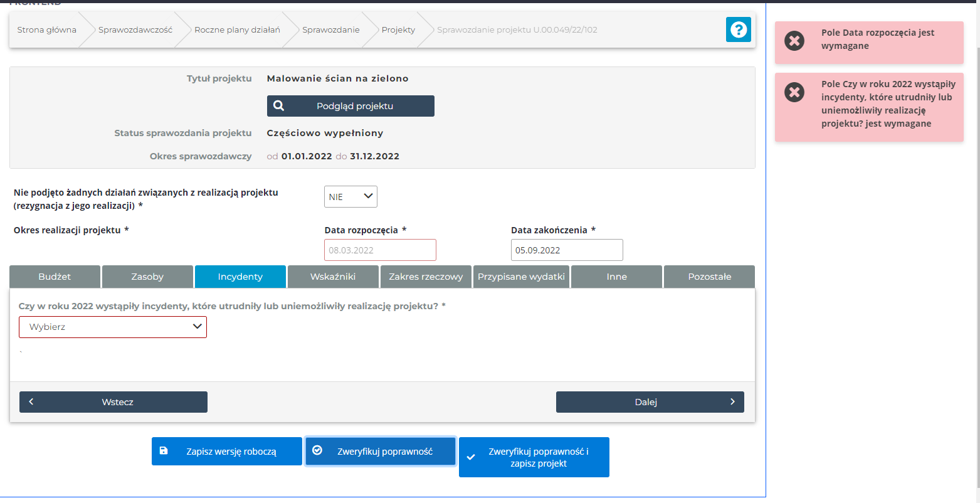Click the checkmark icon on Zweryfikuj poprawność

(x=317, y=450)
